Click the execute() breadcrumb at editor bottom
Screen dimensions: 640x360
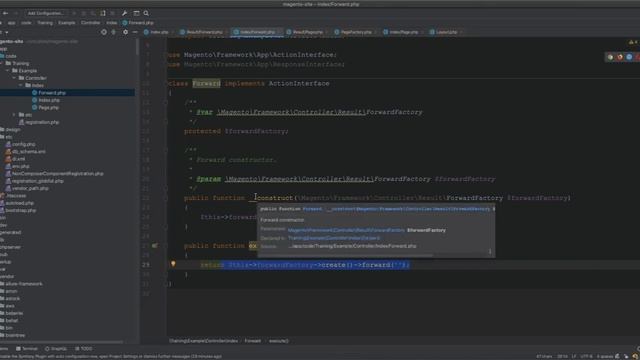tap(279, 341)
